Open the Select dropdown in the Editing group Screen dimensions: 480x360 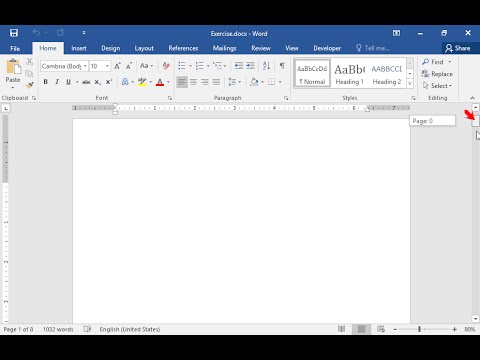click(437, 86)
